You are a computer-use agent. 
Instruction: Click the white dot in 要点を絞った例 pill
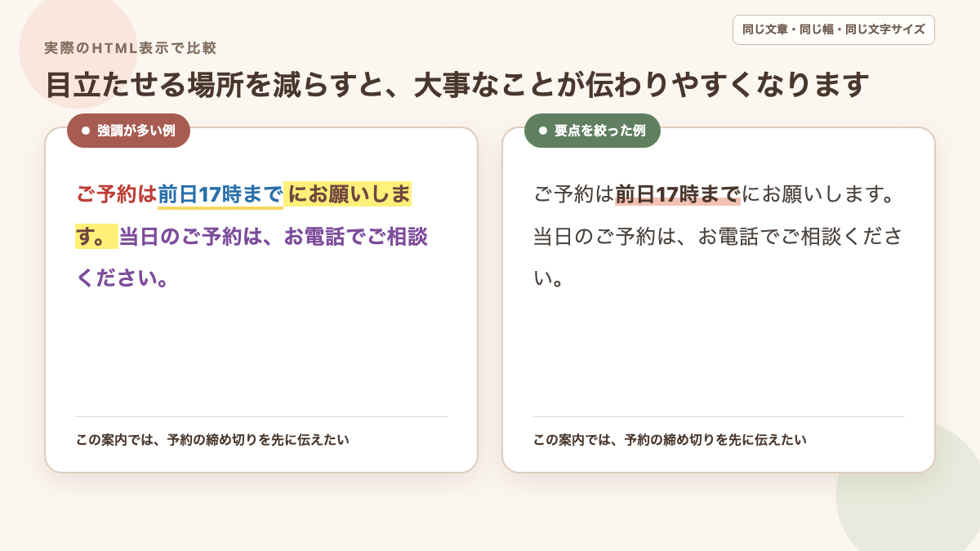542,131
